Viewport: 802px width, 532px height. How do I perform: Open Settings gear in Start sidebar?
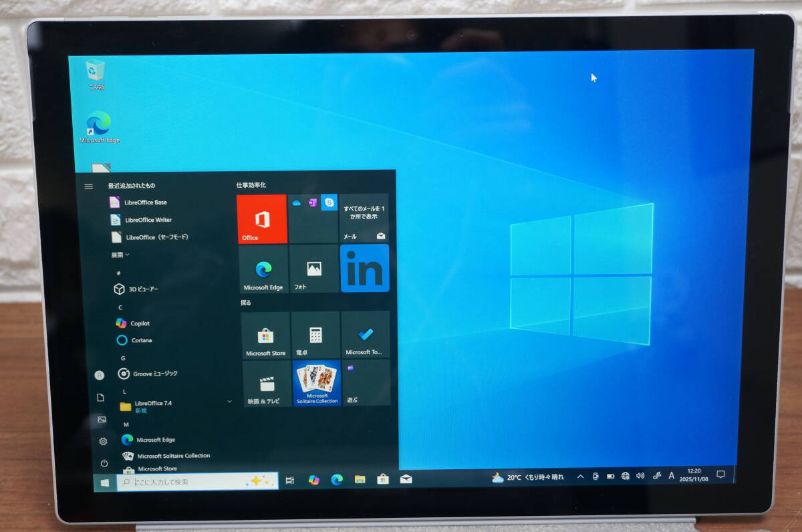[103, 441]
